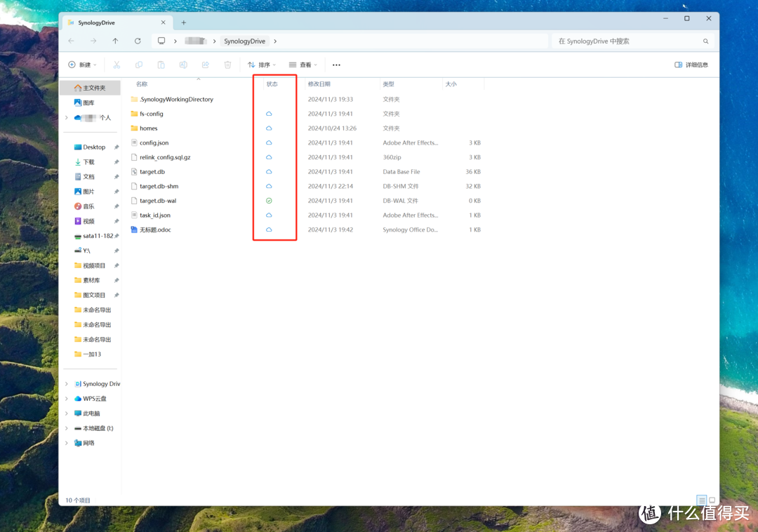Open a new tab with plus button
This screenshot has width=758, height=532.
(x=184, y=22)
